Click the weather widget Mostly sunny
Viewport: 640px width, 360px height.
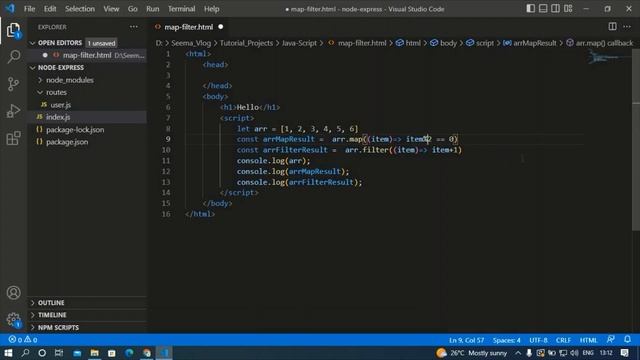tap(472, 353)
